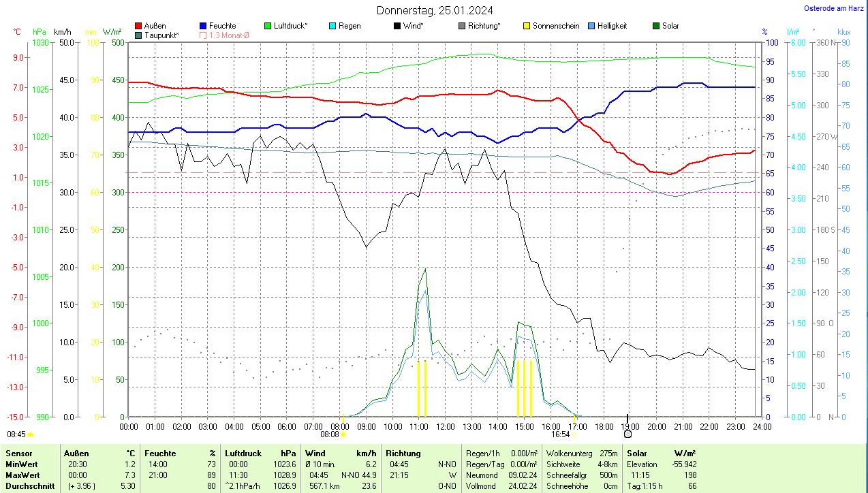The width and height of the screenshot is (868, 493).
Task: Click the Richtung column header in table
Action: [x=403, y=453]
